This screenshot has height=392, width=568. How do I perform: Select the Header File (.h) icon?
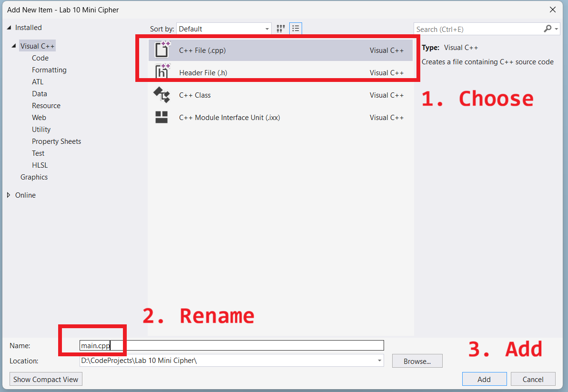pyautogui.click(x=162, y=72)
